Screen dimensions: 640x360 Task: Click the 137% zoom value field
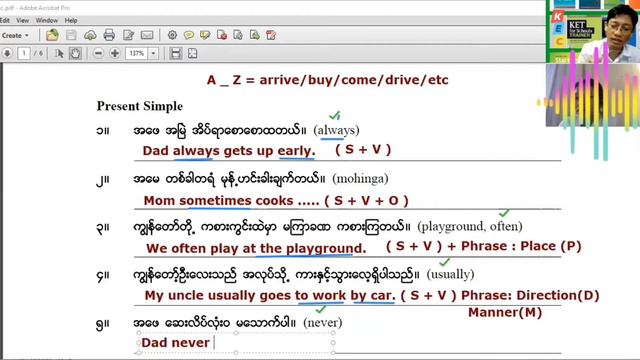136,53
